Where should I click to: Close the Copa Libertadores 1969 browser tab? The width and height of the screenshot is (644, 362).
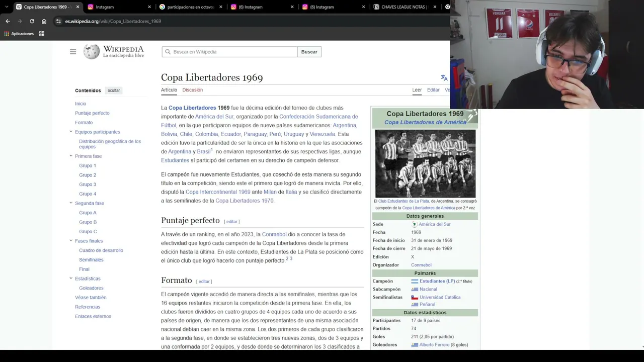tap(78, 7)
